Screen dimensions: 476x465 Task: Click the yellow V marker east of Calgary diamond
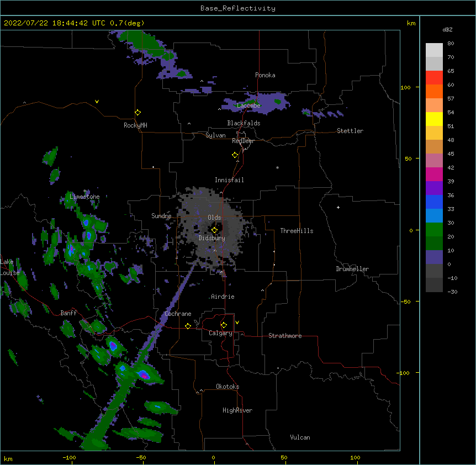click(237, 323)
